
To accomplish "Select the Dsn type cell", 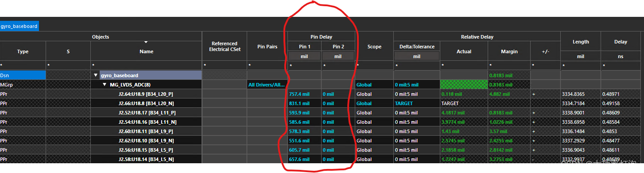I will (x=23, y=75).
